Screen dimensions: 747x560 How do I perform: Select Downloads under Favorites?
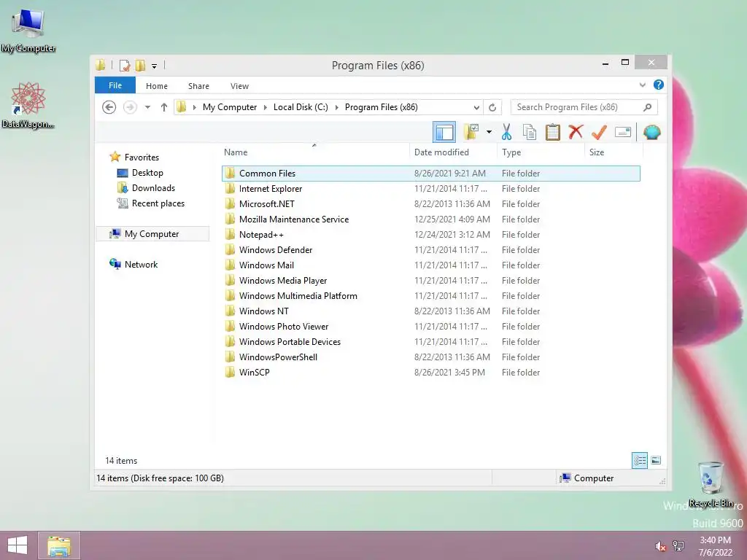point(153,187)
